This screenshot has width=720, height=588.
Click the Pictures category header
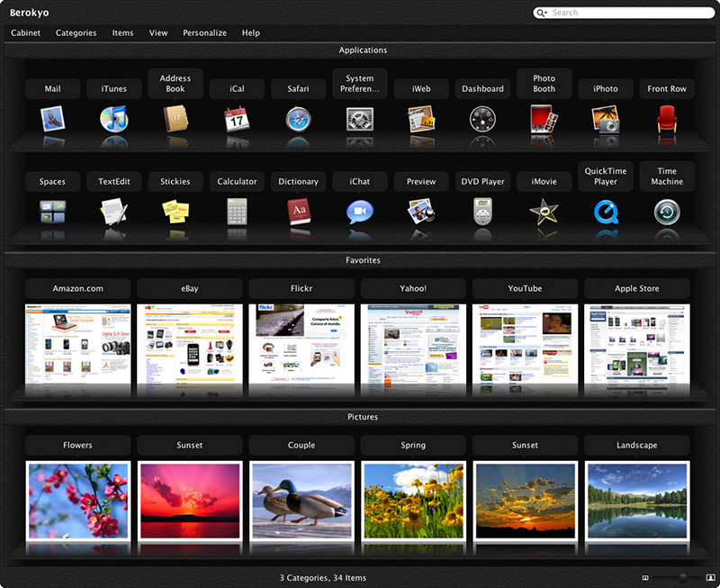363,417
